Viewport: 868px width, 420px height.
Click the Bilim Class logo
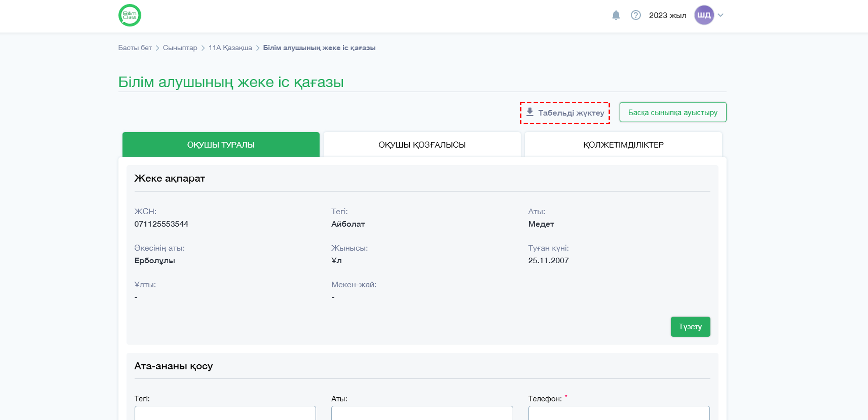130,15
